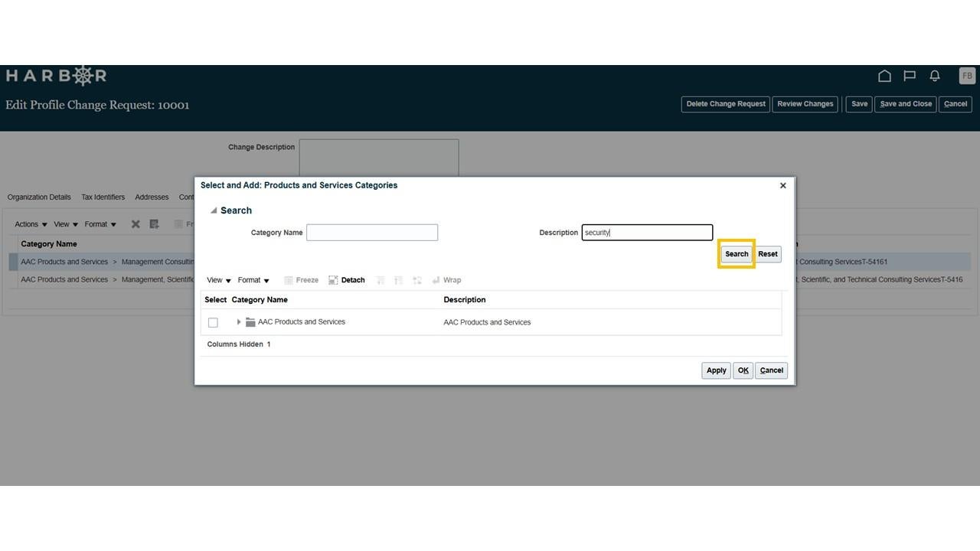This screenshot has height=551, width=980.
Task: Click the select-and-add icon in background toolbar
Action: [x=154, y=224]
